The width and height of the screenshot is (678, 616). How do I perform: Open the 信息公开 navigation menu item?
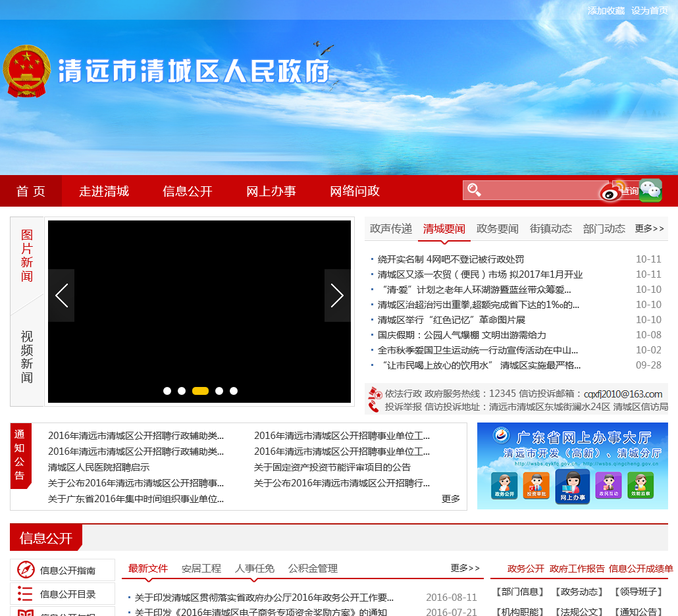click(x=188, y=192)
